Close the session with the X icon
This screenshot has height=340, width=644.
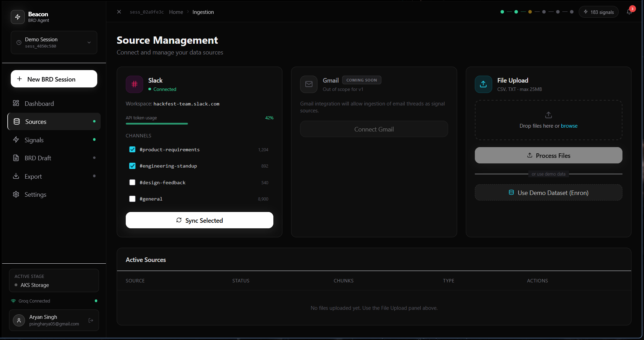[x=119, y=12]
